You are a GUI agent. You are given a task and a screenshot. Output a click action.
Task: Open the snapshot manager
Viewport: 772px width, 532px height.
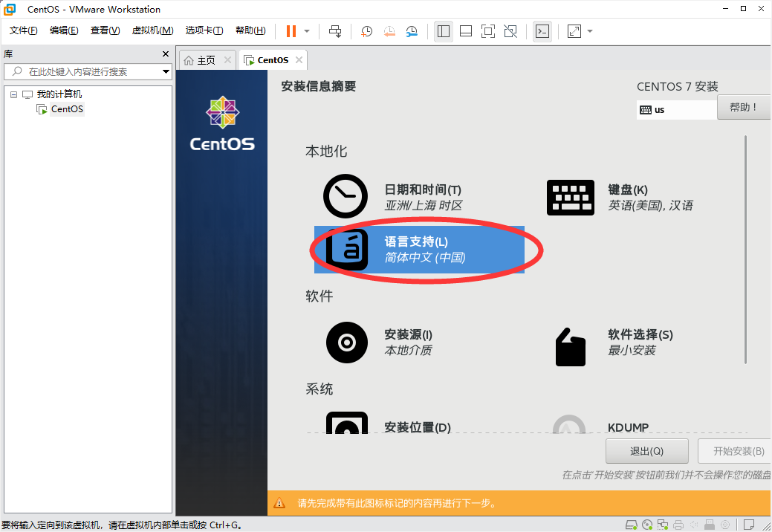pyautogui.click(x=412, y=31)
